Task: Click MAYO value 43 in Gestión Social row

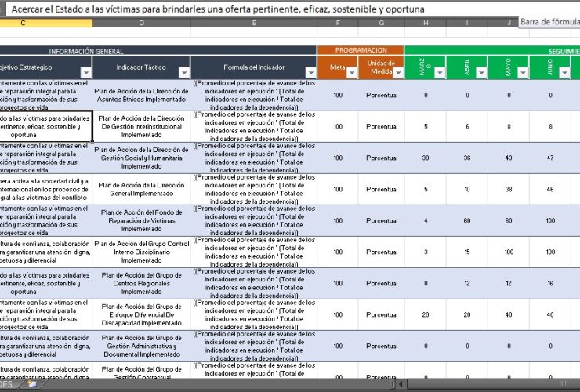Action: tap(509, 158)
